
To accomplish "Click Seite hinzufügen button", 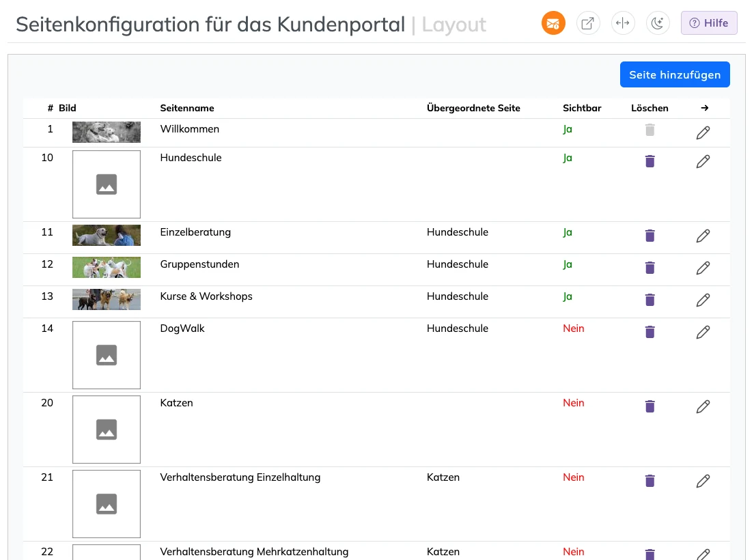I will click(x=675, y=74).
